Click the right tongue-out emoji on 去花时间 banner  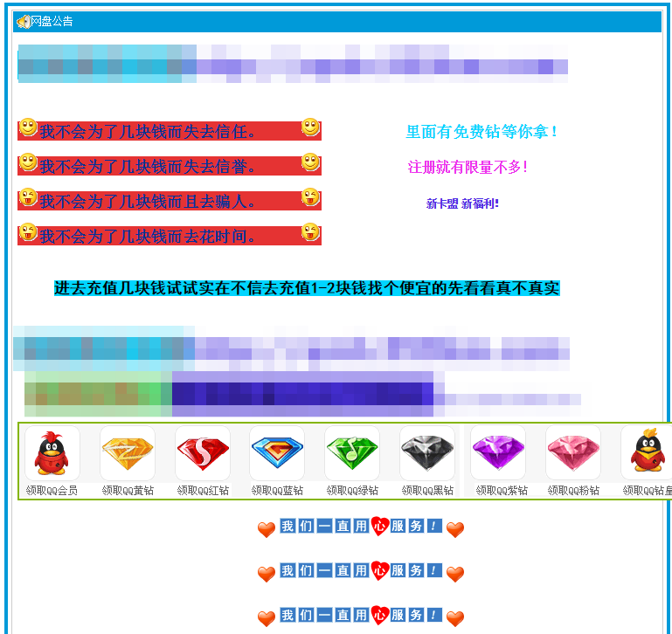pos(311,232)
